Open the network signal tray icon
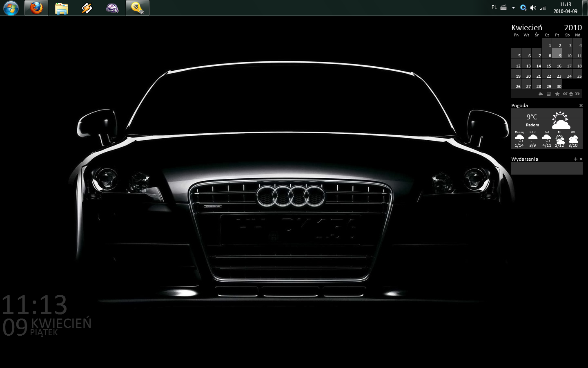588x368 pixels. [543, 8]
